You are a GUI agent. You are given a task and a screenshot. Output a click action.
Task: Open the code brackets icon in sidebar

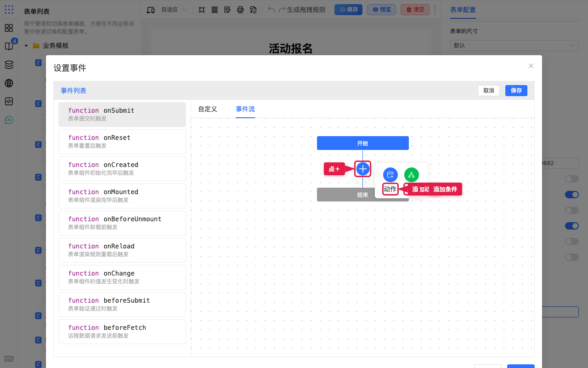coord(9,102)
